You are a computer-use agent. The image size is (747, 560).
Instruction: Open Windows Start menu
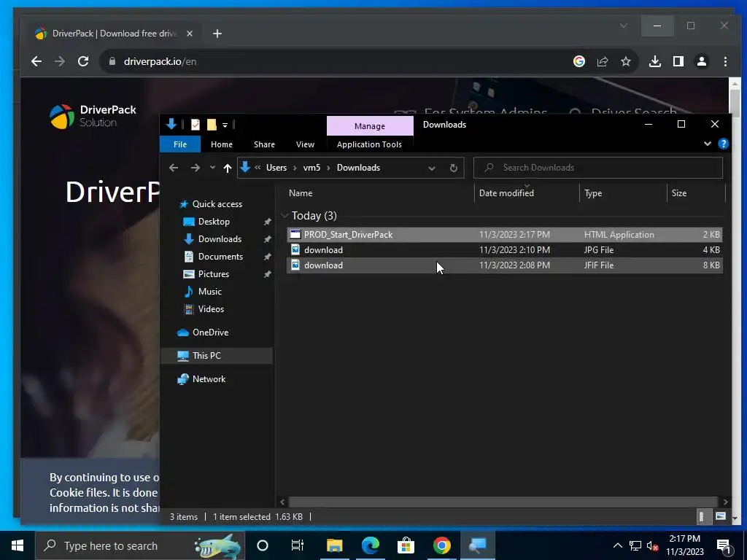click(18, 545)
